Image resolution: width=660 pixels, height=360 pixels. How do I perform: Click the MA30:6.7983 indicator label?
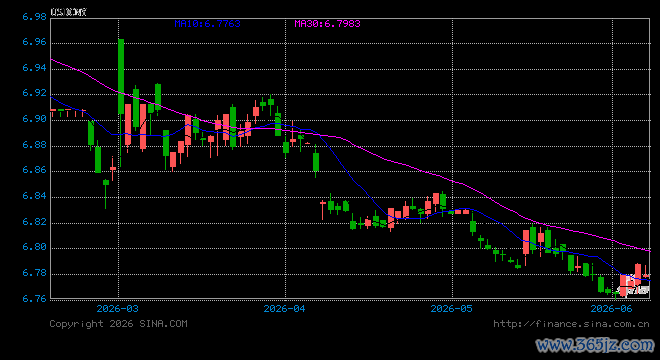pos(327,24)
